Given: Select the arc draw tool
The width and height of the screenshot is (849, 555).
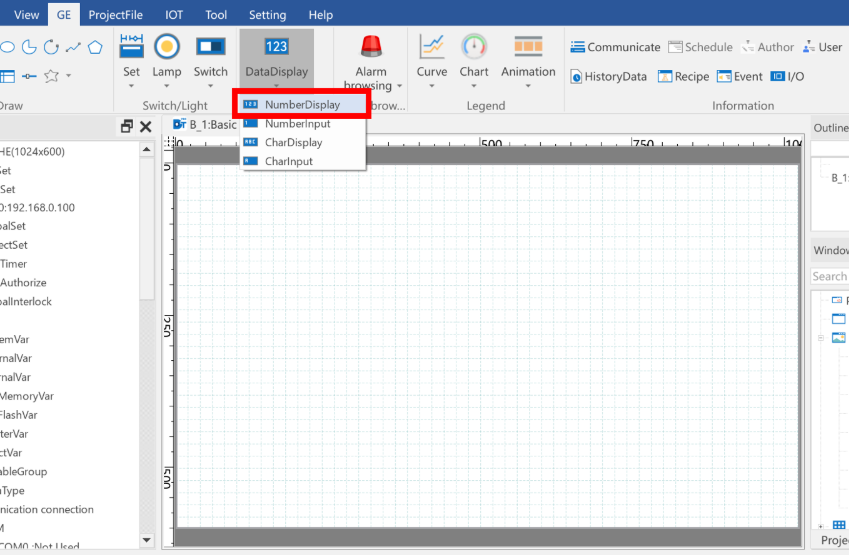Looking at the screenshot, I should [x=51, y=47].
